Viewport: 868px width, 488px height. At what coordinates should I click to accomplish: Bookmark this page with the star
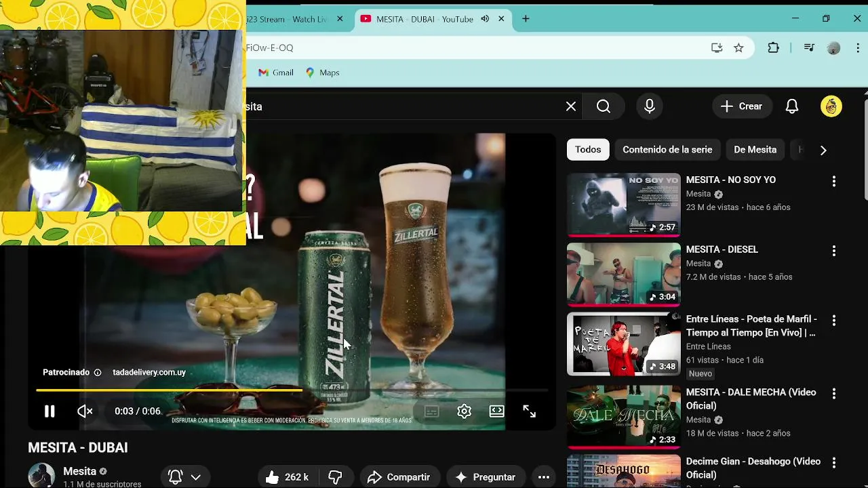point(738,47)
